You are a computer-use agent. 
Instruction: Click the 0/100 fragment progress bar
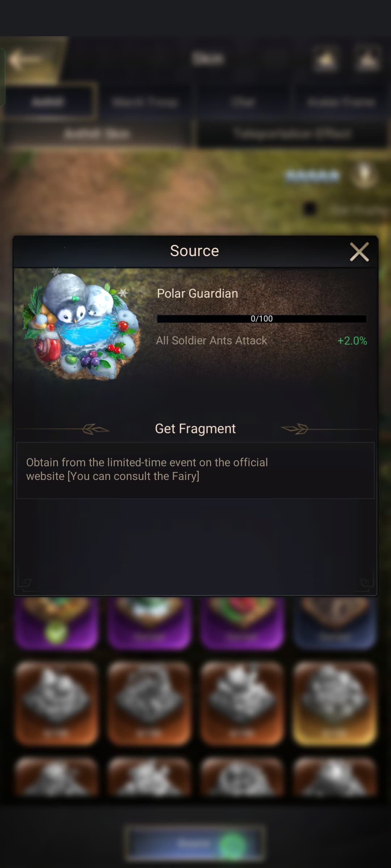(261, 319)
